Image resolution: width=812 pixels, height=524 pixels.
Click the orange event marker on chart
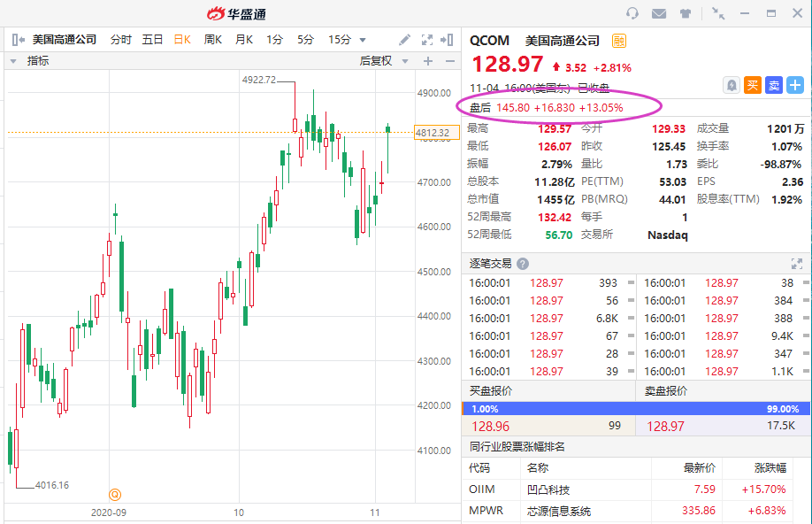click(115, 495)
